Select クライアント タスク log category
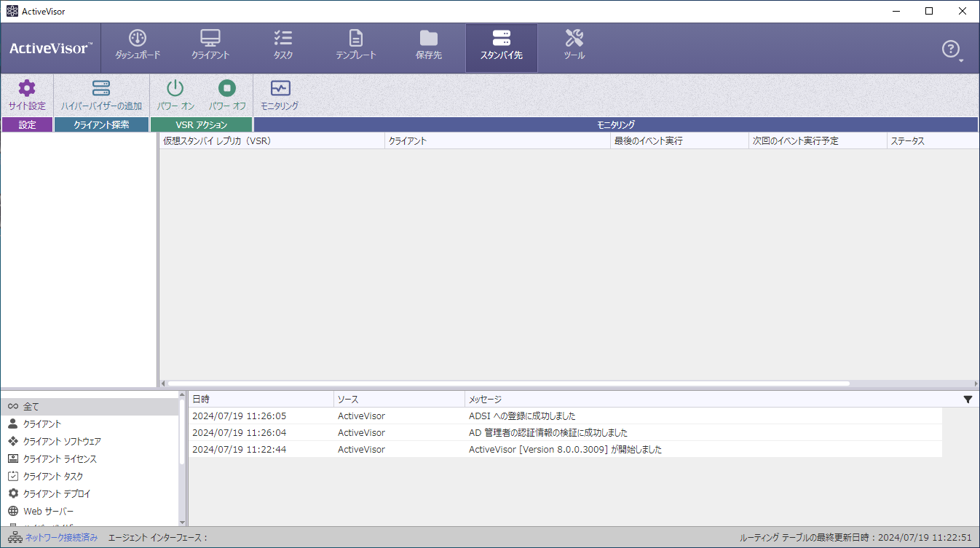This screenshot has height=548, width=980. (90, 477)
